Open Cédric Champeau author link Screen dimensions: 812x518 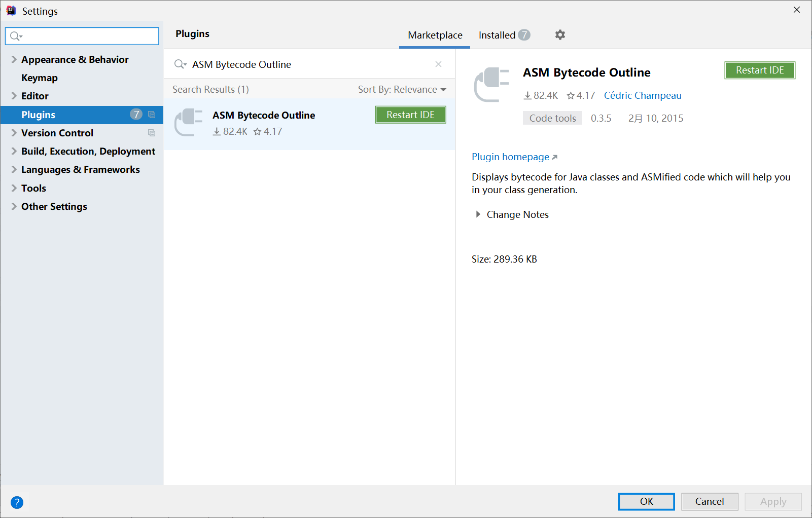[x=643, y=95]
